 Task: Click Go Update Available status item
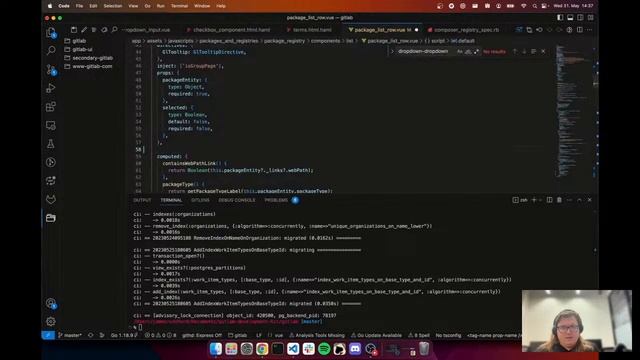click(376, 335)
